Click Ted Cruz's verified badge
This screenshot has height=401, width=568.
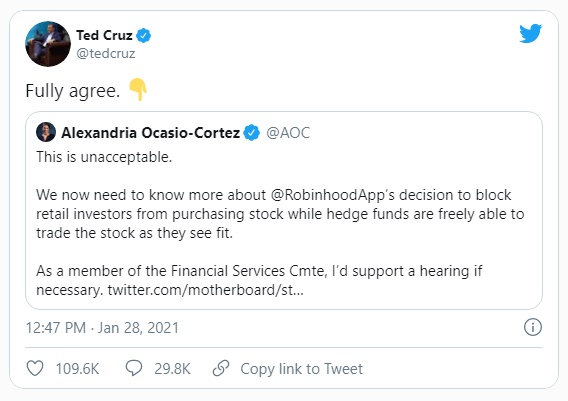point(144,35)
